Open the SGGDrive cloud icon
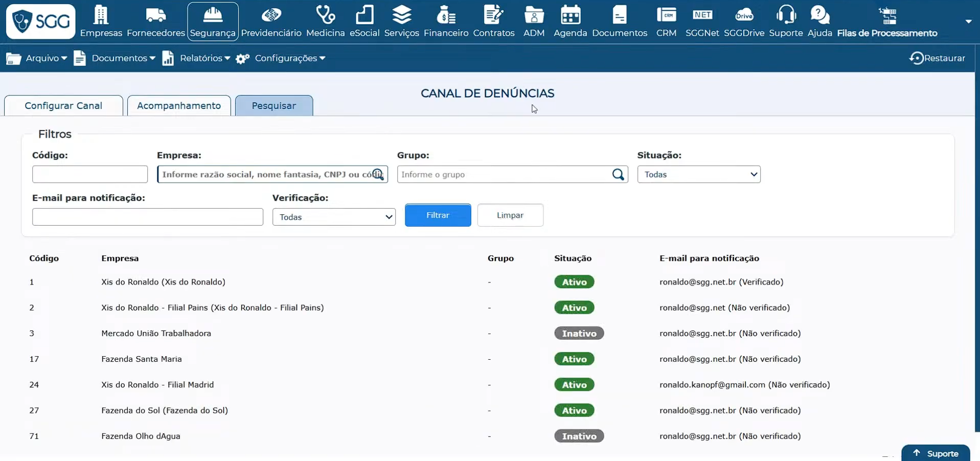 744,15
